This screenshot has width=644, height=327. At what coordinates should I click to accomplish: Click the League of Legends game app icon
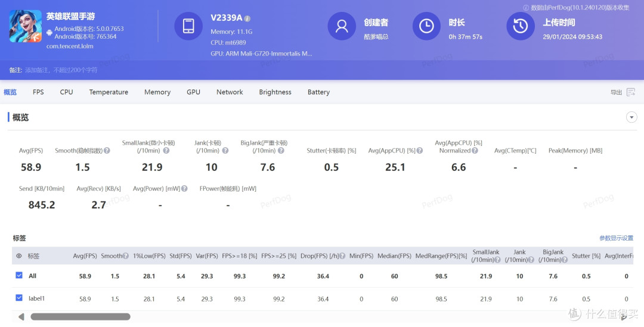26,26
